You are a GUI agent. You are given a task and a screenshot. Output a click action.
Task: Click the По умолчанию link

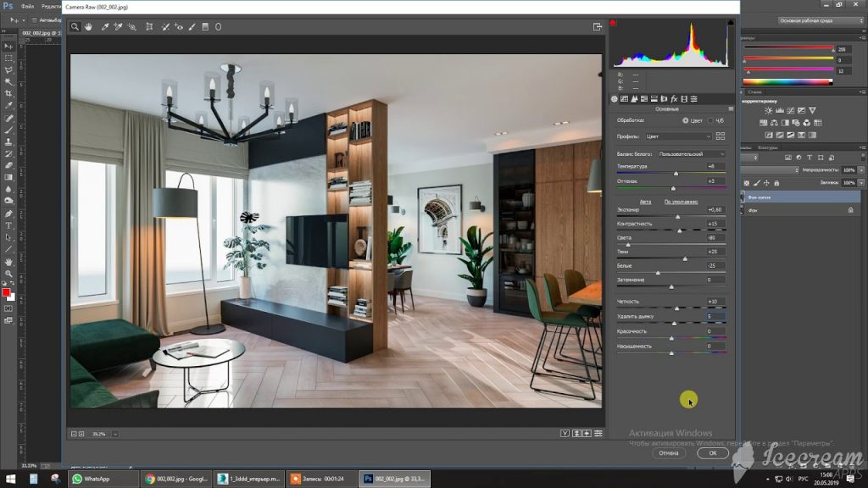681,202
